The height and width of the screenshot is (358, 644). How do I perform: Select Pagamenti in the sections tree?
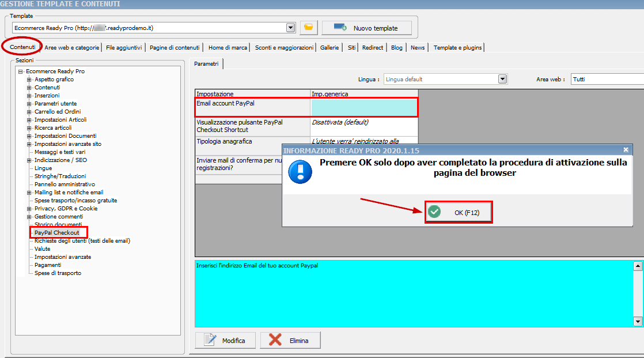48,265
